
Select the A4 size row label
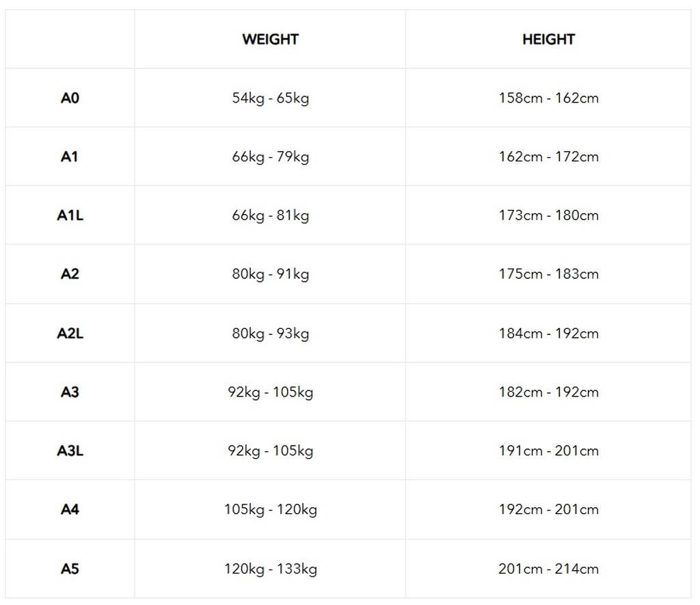[x=70, y=509]
